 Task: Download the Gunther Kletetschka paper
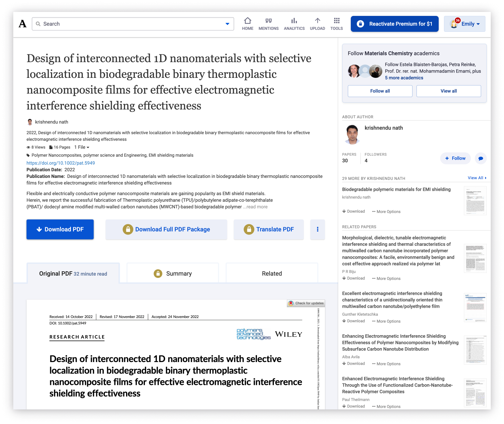[353, 321]
